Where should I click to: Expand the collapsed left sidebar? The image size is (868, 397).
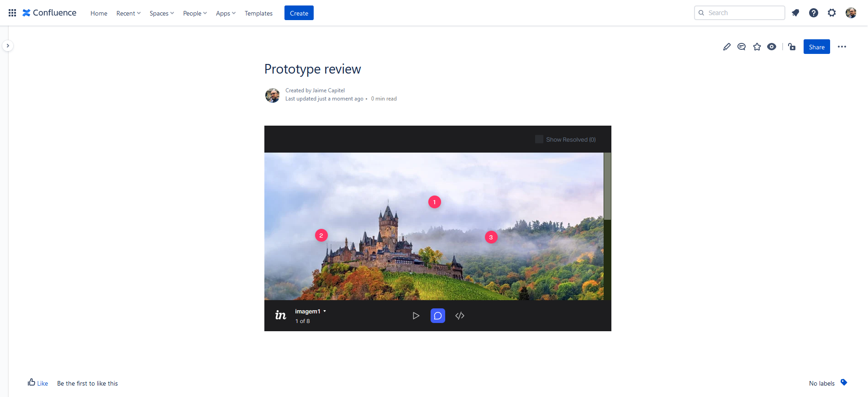tap(8, 46)
